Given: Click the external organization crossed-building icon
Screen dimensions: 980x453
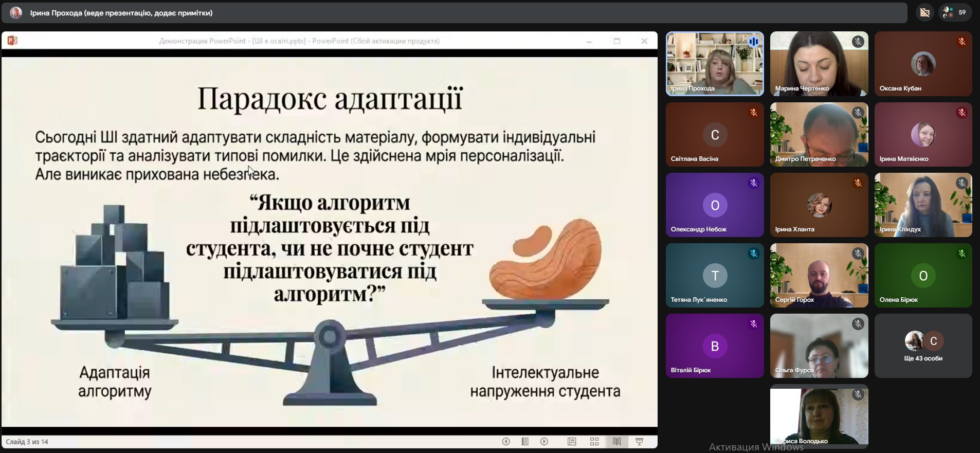Looking at the screenshot, I should (x=924, y=12).
